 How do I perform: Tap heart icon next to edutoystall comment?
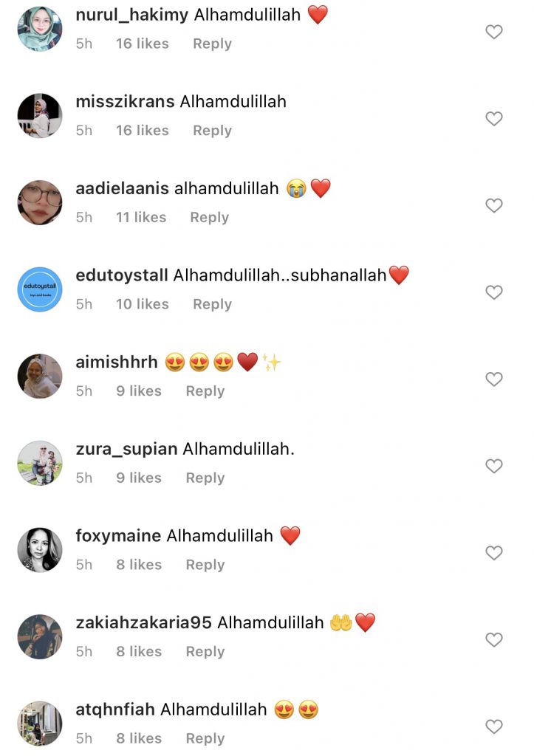494,292
